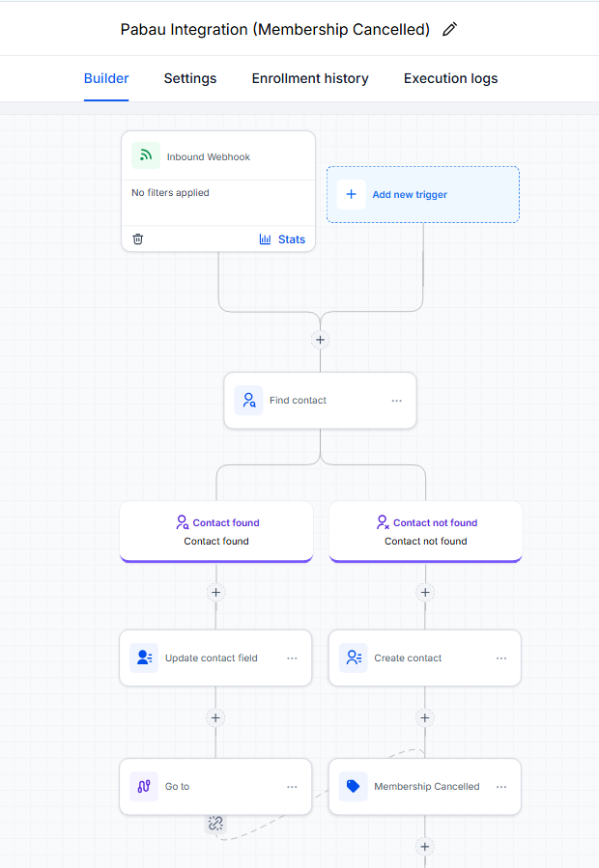Open the Find contact options menu
Image resolution: width=599 pixels, height=868 pixels.
pyautogui.click(x=397, y=401)
